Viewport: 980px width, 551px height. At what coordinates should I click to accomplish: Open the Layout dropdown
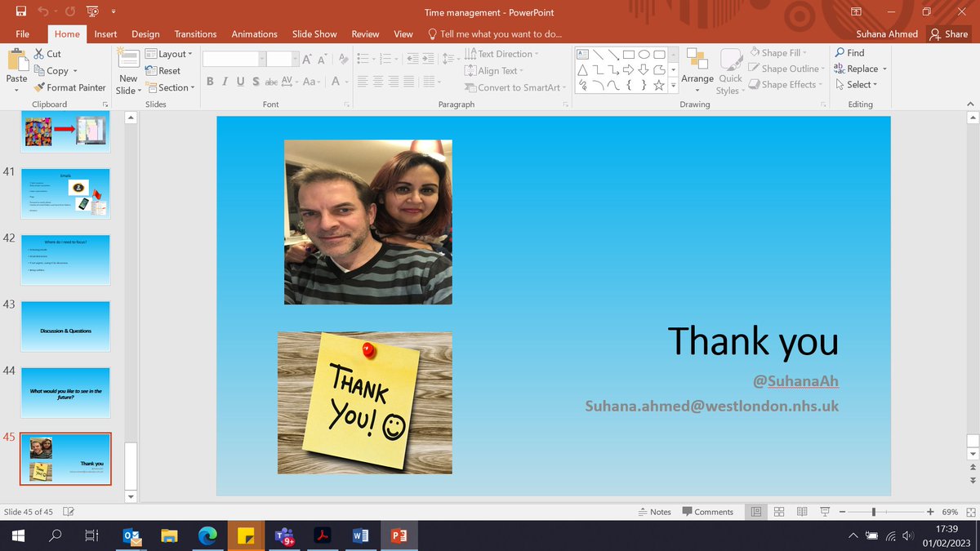point(169,54)
